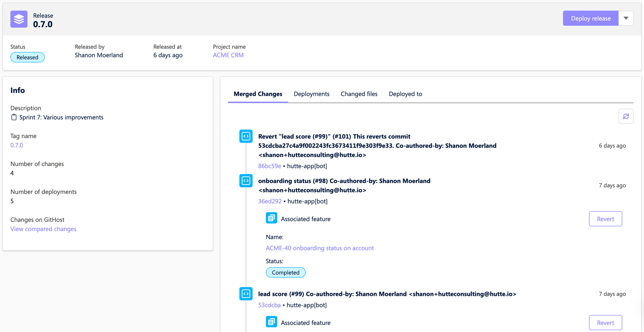Click the refresh merged changes icon

point(626,117)
